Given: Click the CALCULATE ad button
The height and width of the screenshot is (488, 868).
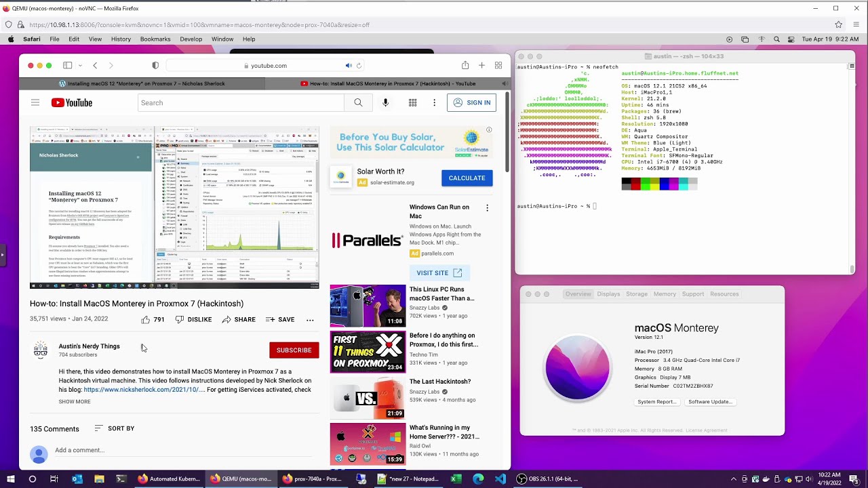Looking at the screenshot, I should click(467, 178).
